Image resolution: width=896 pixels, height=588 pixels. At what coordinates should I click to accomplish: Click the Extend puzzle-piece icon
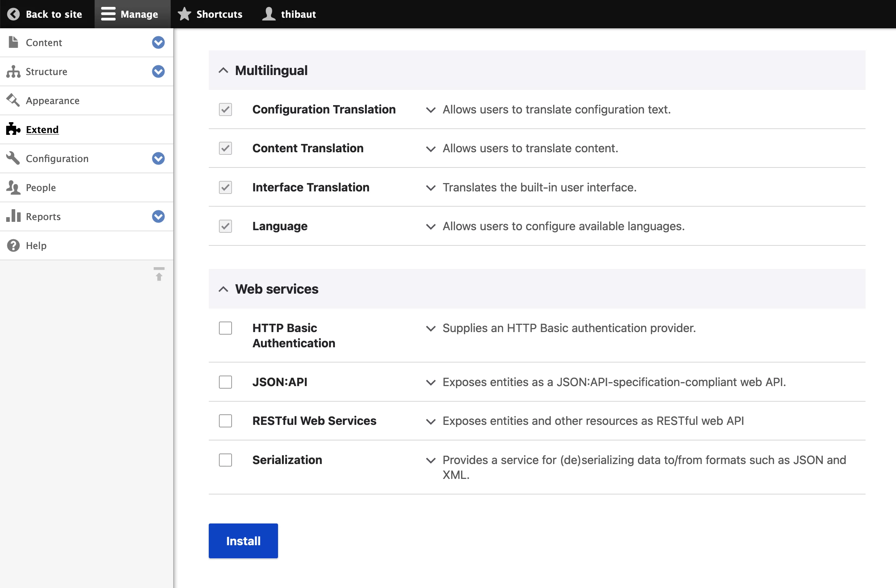pos(12,129)
